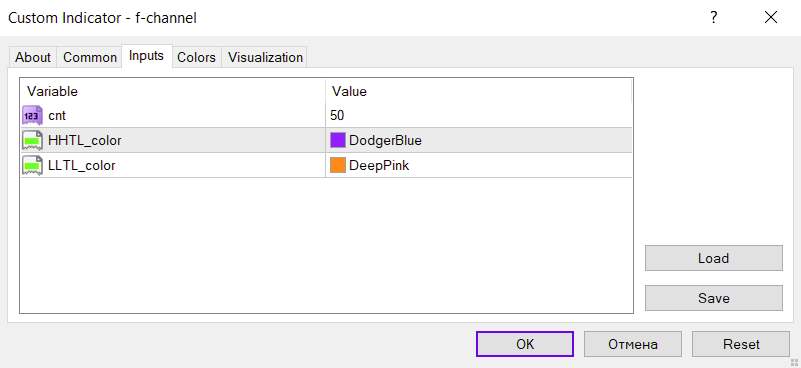Close the Custom Indicator dialog
The width and height of the screenshot is (801, 368).
tap(770, 18)
